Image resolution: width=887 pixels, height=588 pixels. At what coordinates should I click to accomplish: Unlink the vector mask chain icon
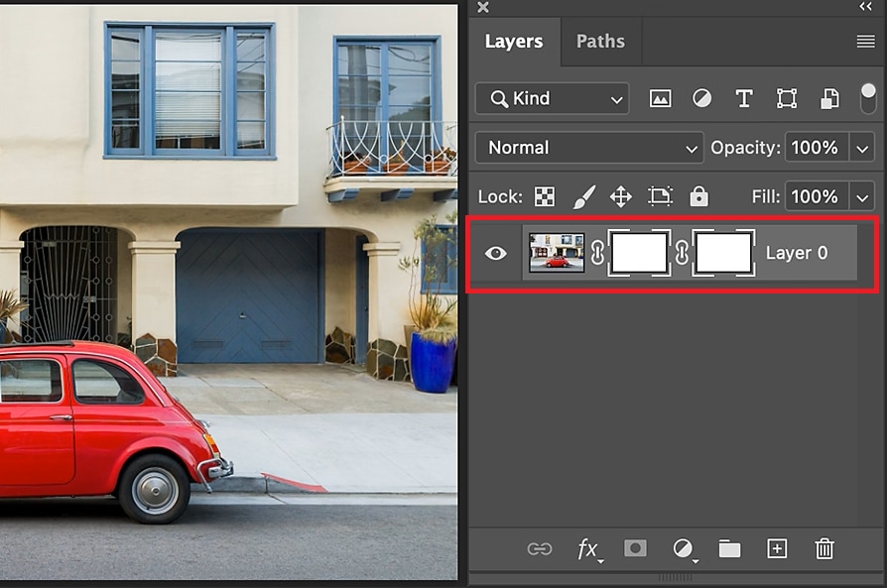[682, 253]
